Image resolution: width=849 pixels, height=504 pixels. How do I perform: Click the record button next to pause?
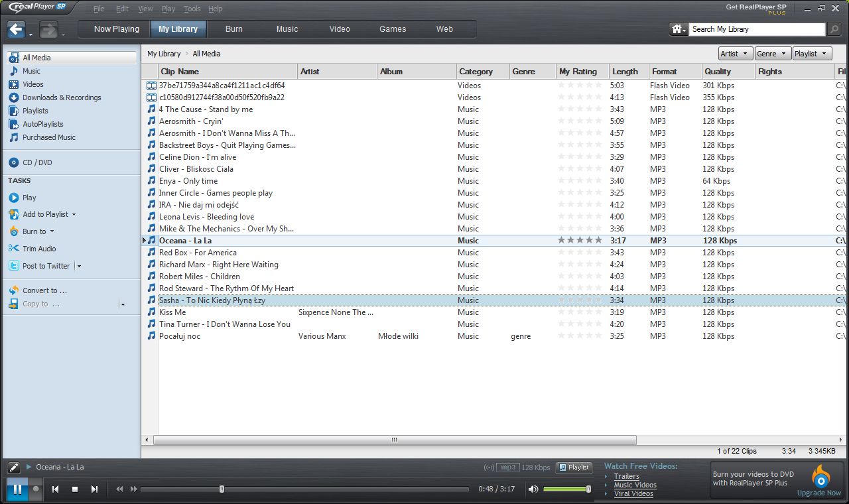36,489
